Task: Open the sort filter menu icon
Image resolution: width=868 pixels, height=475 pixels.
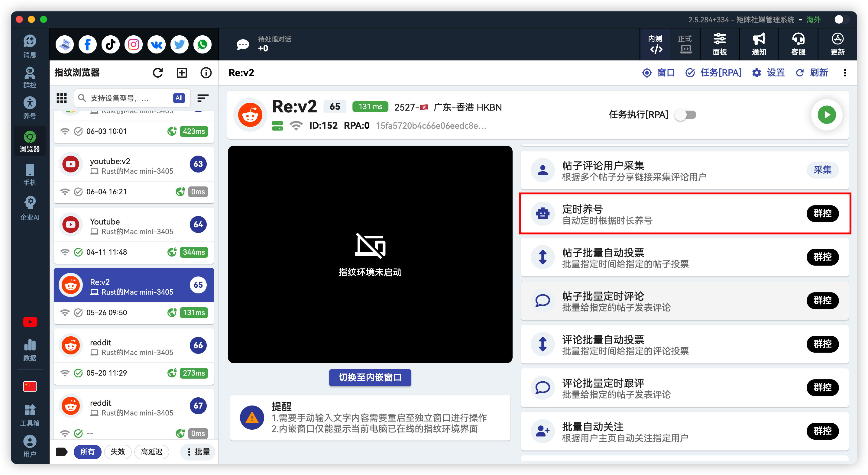Action: [x=202, y=98]
